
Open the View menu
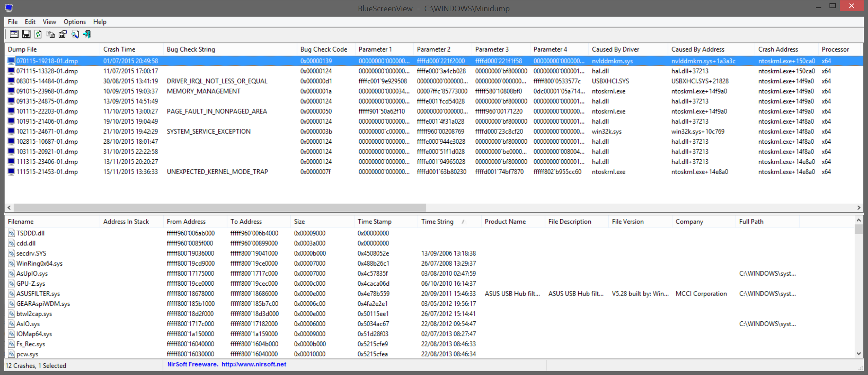[49, 22]
